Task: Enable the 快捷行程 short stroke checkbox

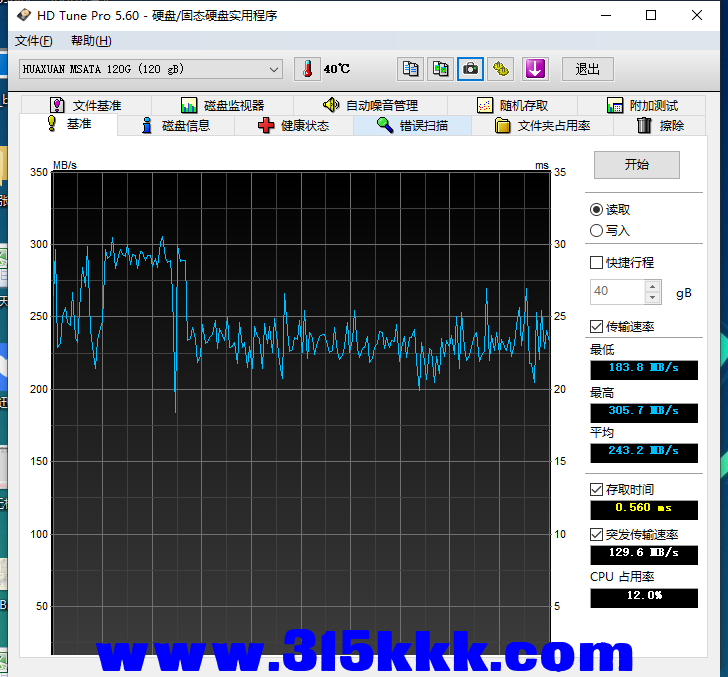Action: 597,263
